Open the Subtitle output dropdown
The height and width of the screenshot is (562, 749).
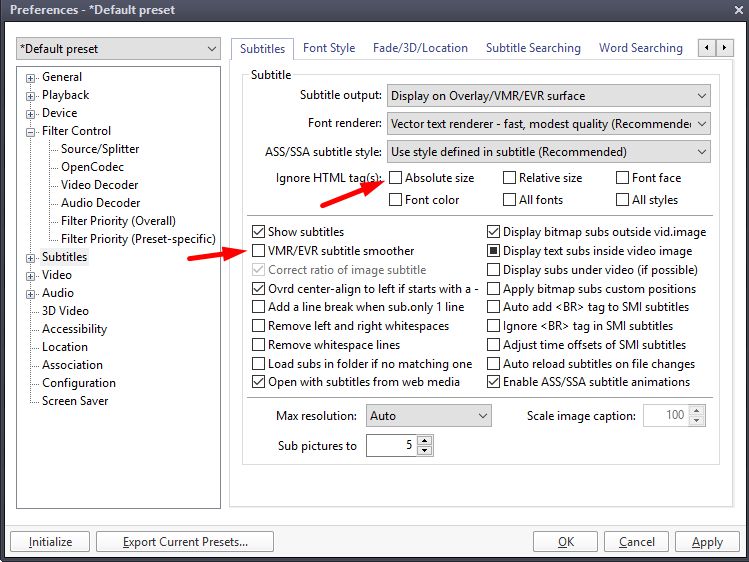548,95
